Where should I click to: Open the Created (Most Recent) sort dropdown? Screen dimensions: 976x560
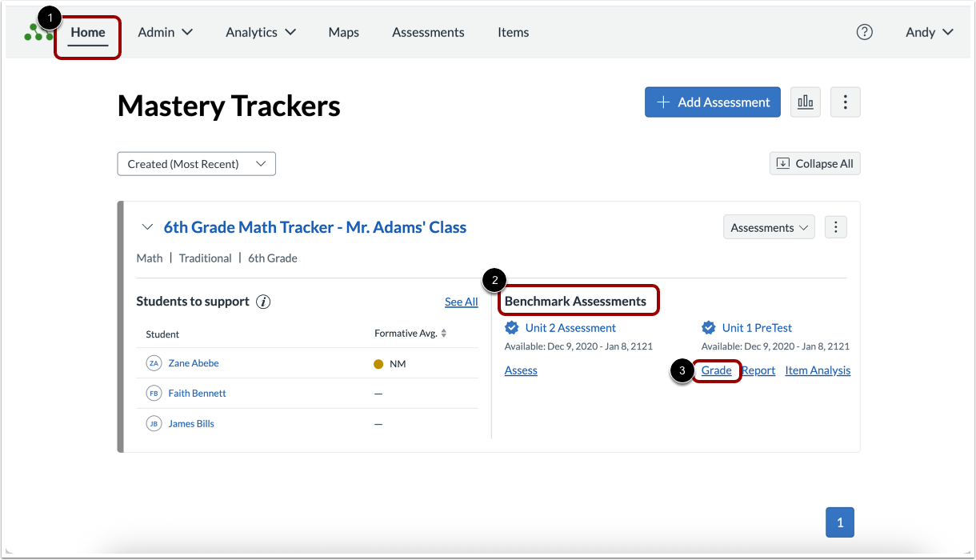[x=196, y=163]
